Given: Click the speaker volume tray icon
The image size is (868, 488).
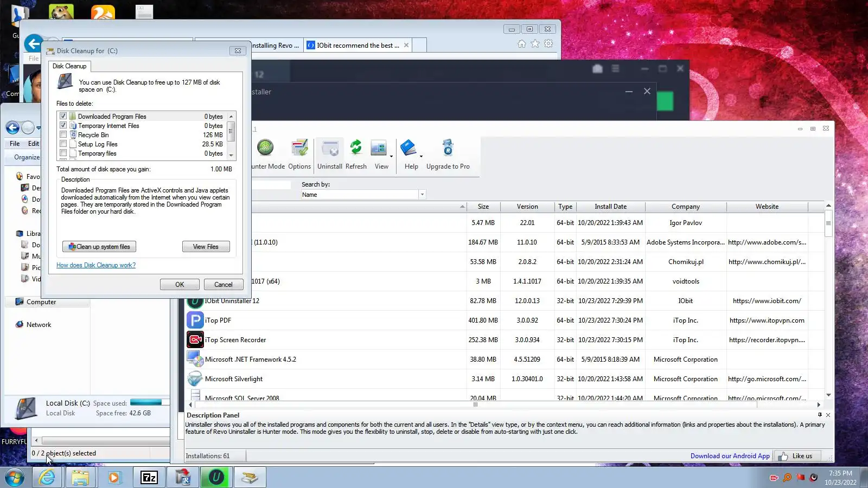Looking at the screenshot, I should (x=814, y=478).
